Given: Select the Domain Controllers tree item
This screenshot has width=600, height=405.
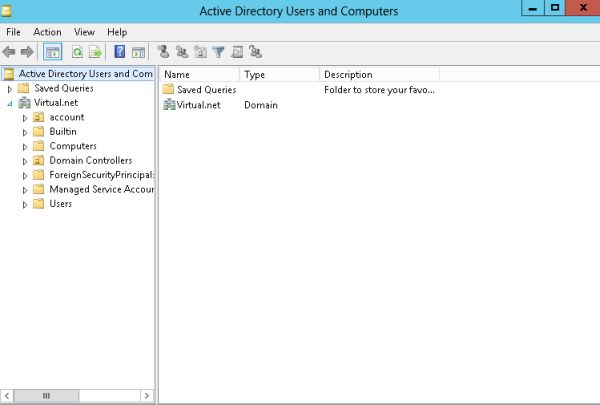Looking at the screenshot, I should click(x=91, y=160).
